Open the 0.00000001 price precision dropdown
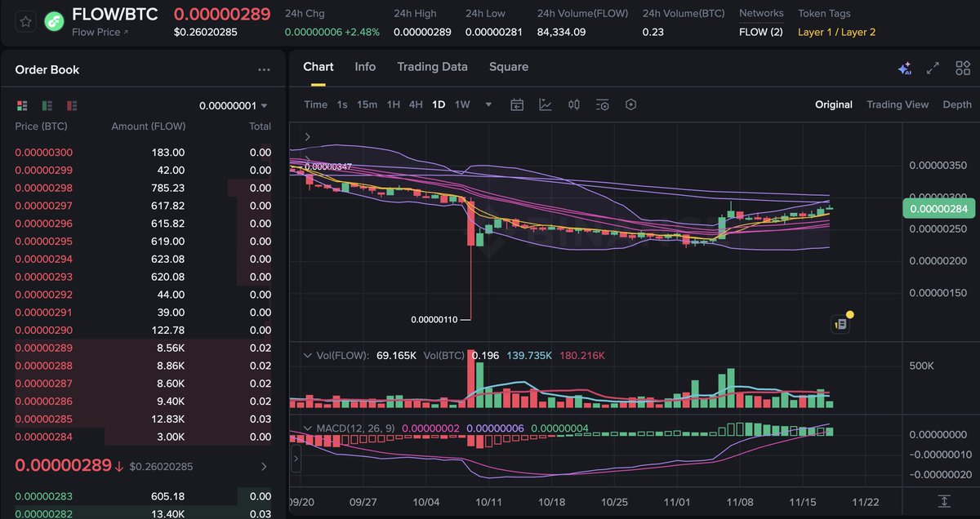This screenshot has height=519, width=980. 233,105
